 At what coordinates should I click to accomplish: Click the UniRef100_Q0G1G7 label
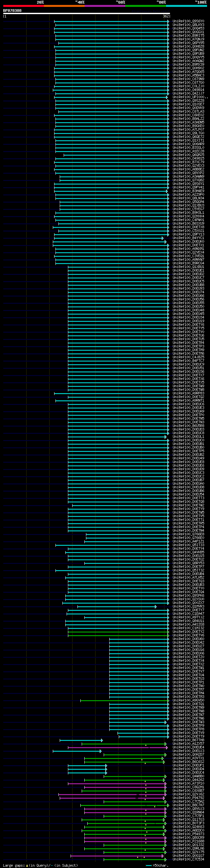point(188,856)
